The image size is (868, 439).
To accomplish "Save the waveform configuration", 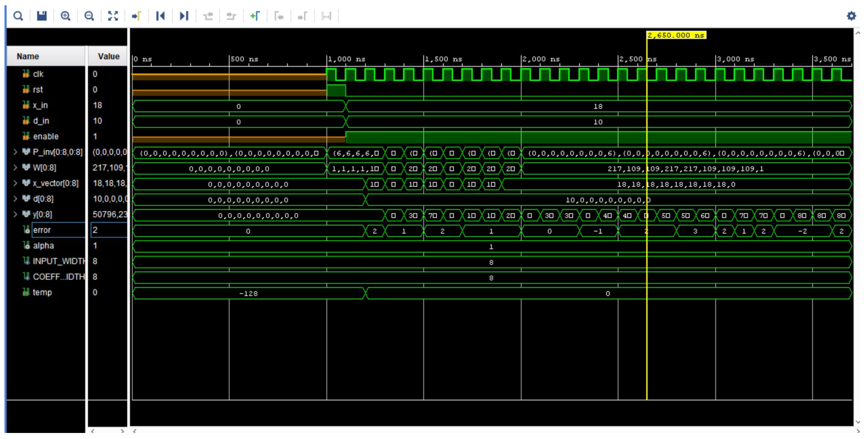I will tap(42, 16).
